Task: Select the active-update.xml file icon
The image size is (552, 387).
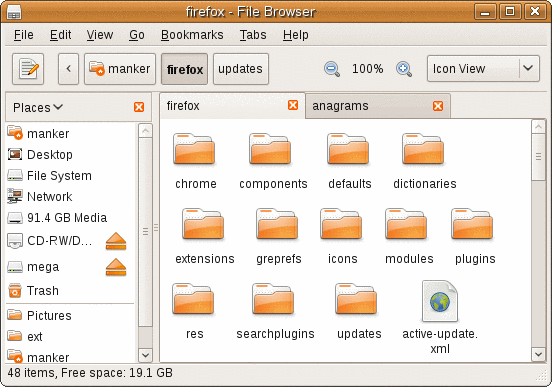Action: coord(440,301)
